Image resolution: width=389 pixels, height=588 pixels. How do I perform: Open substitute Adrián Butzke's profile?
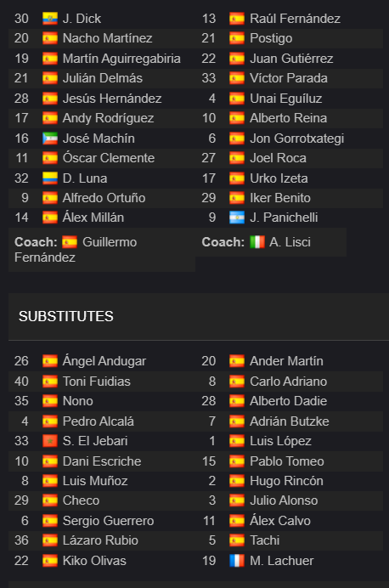pyautogui.click(x=290, y=421)
